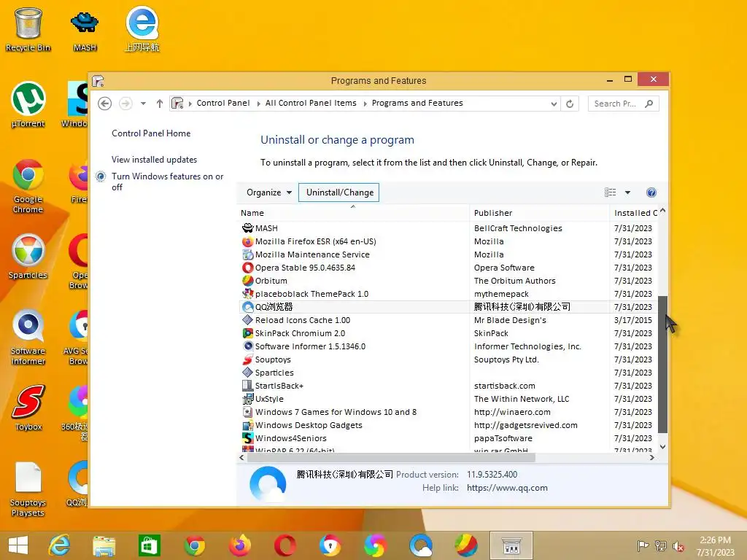Click the scroll down arrow of the list
Image resolution: width=747 pixels, height=560 pixels.
click(x=662, y=447)
